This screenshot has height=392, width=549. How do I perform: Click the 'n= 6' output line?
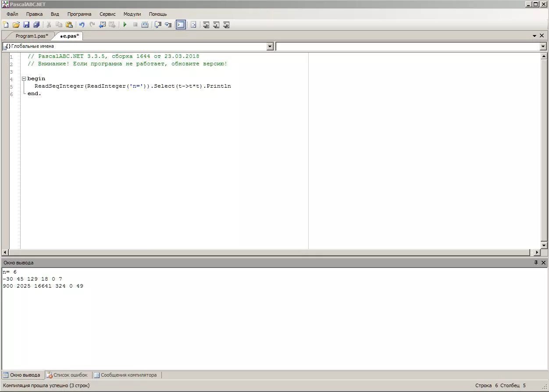[x=10, y=272]
